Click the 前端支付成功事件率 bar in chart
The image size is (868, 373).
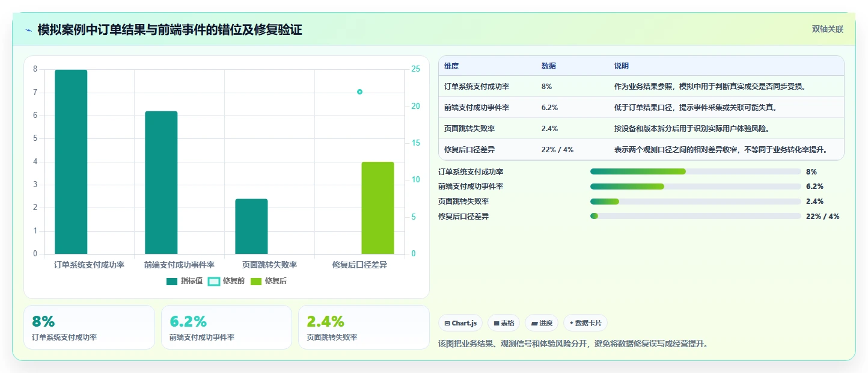pyautogui.click(x=161, y=183)
